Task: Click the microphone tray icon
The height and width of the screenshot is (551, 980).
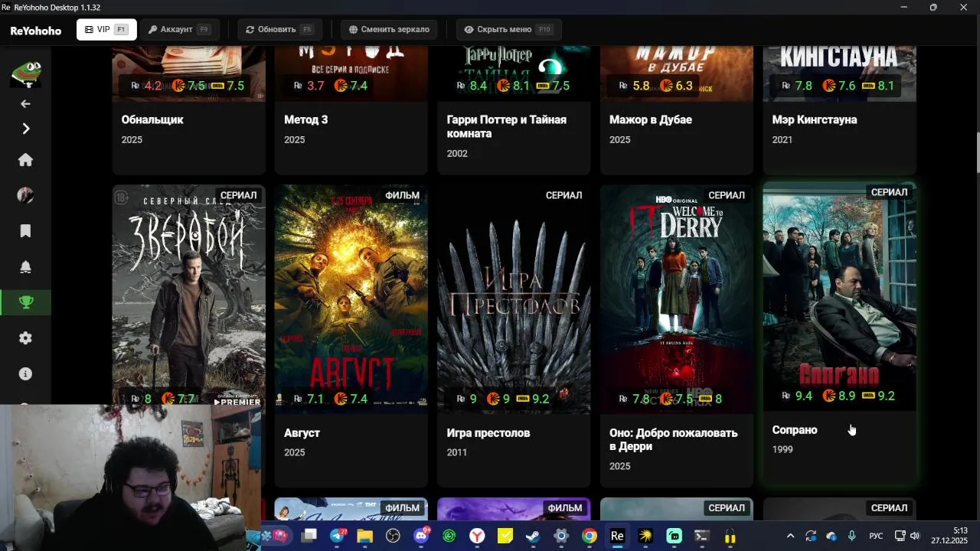Action: point(852,536)
